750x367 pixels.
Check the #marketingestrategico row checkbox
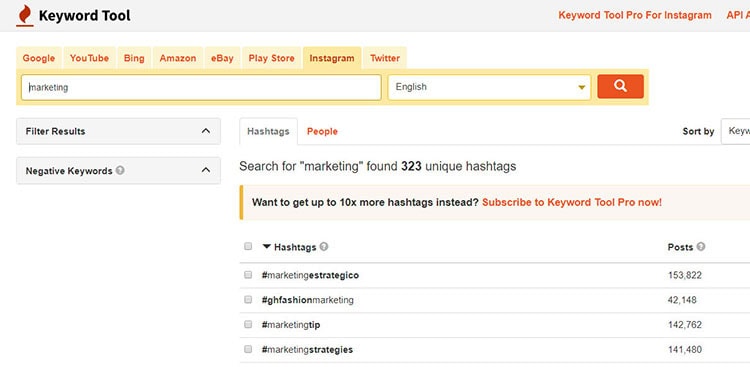(248, 275)
